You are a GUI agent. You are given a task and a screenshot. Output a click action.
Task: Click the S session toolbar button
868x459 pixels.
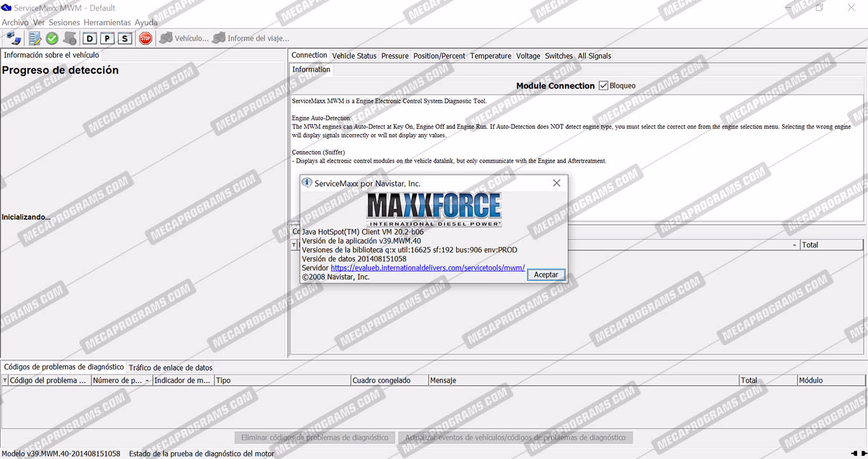point(125,39)
